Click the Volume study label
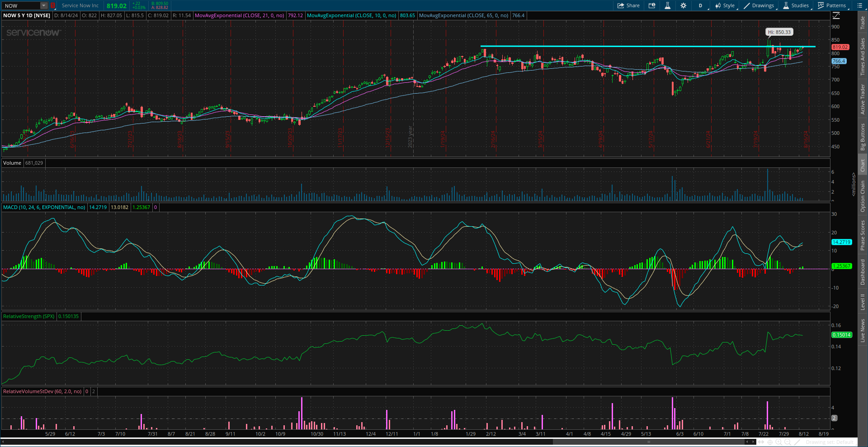Screen dimensions: 868x447 click(12, 163)
